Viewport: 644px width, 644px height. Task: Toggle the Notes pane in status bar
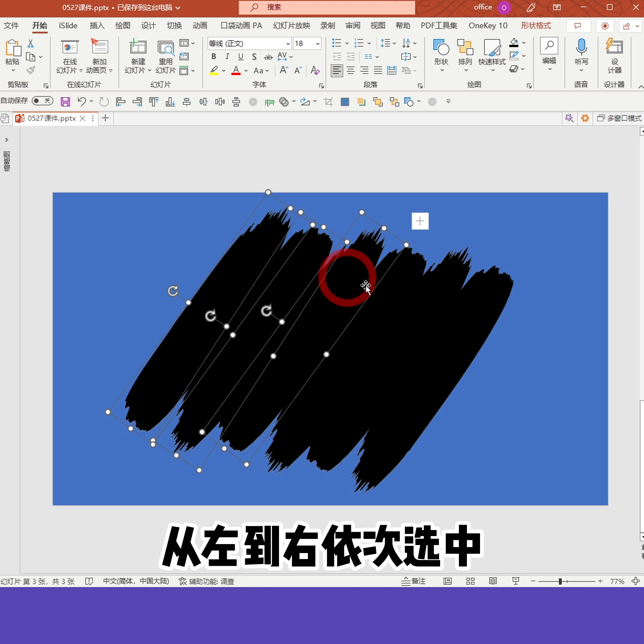point(414,581)
